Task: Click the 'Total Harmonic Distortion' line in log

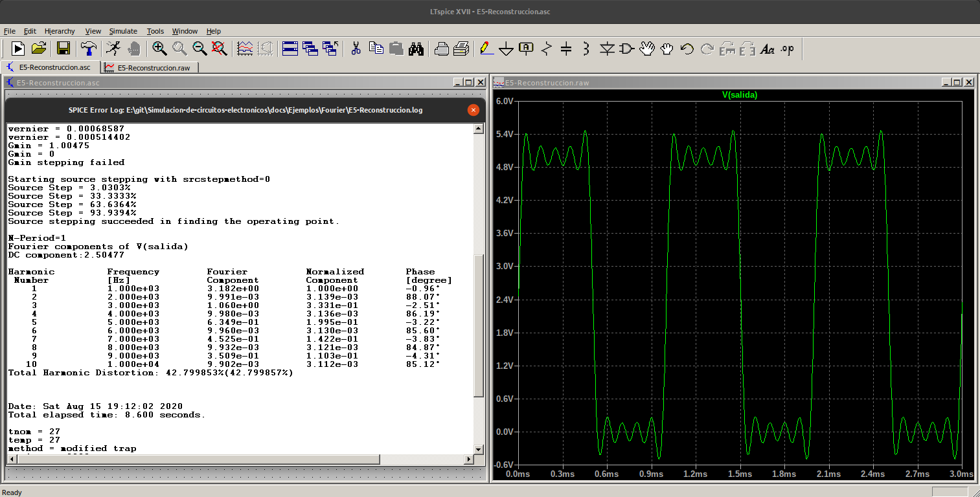Action: coord(150,373)
